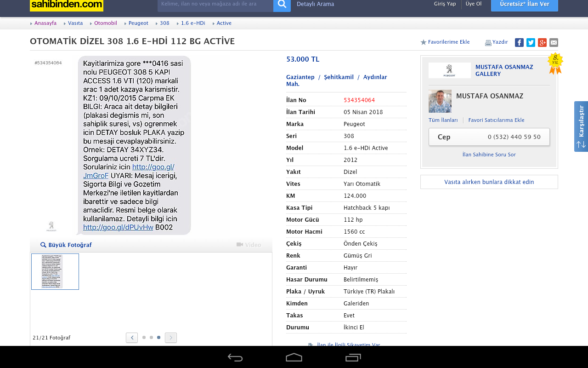Click the 05 Nisan 2018 date

coord(363,112)
